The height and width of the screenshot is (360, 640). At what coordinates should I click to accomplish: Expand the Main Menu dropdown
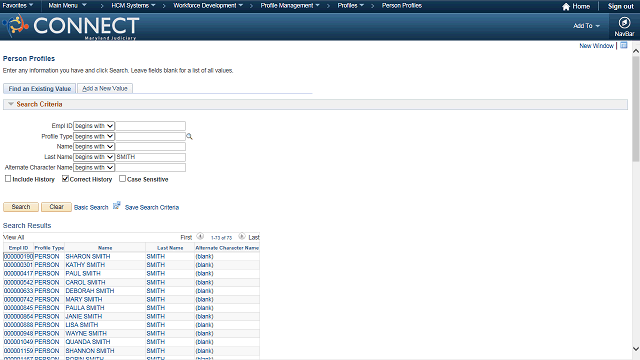coord(67,6)
